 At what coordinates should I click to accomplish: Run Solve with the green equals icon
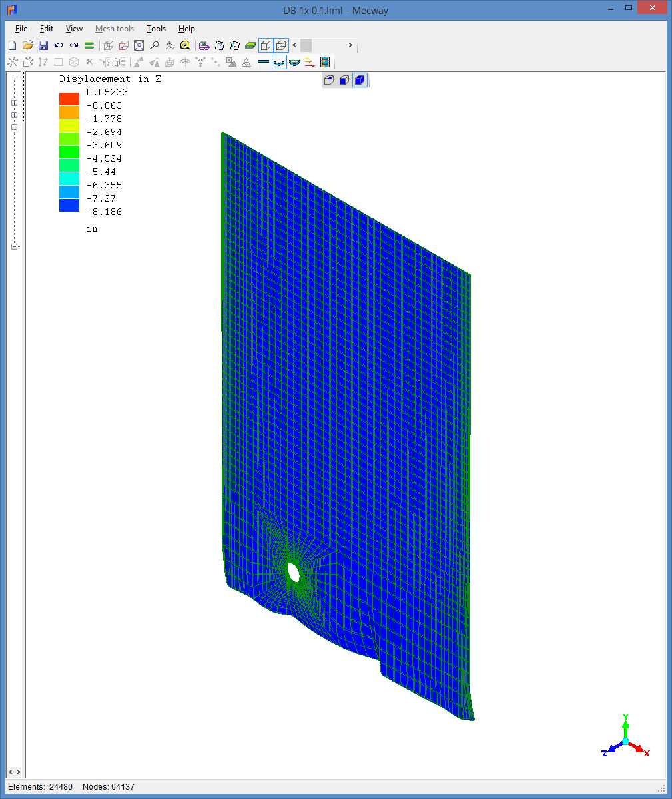89,45
